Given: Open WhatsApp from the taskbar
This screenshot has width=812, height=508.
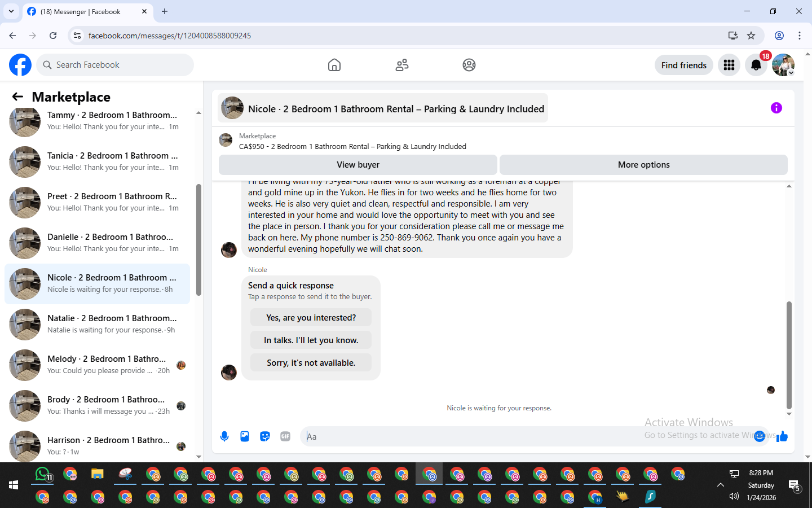Looking at the screenshot, I should click(x=43, y=475).
